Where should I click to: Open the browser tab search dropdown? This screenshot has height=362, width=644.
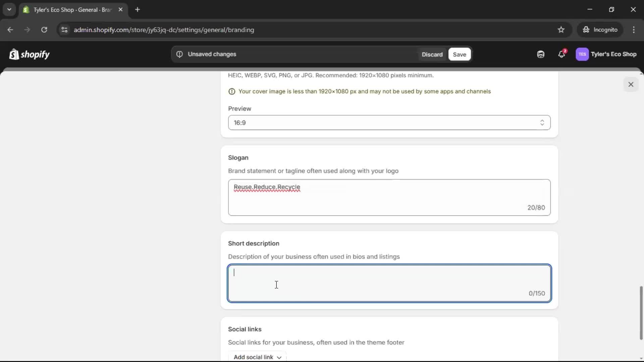tap(9, 9)
